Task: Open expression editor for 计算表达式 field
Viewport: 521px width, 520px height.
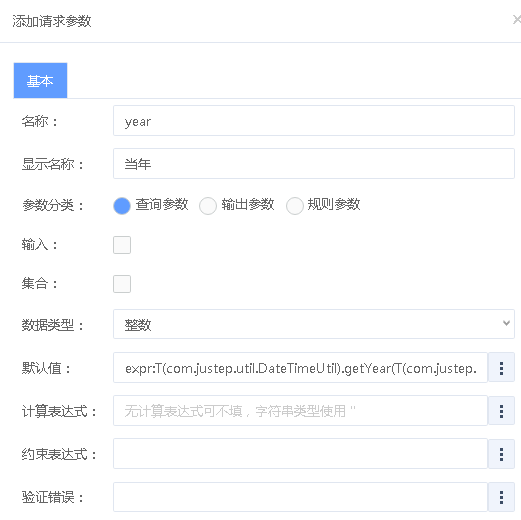Action: (501, 411)
